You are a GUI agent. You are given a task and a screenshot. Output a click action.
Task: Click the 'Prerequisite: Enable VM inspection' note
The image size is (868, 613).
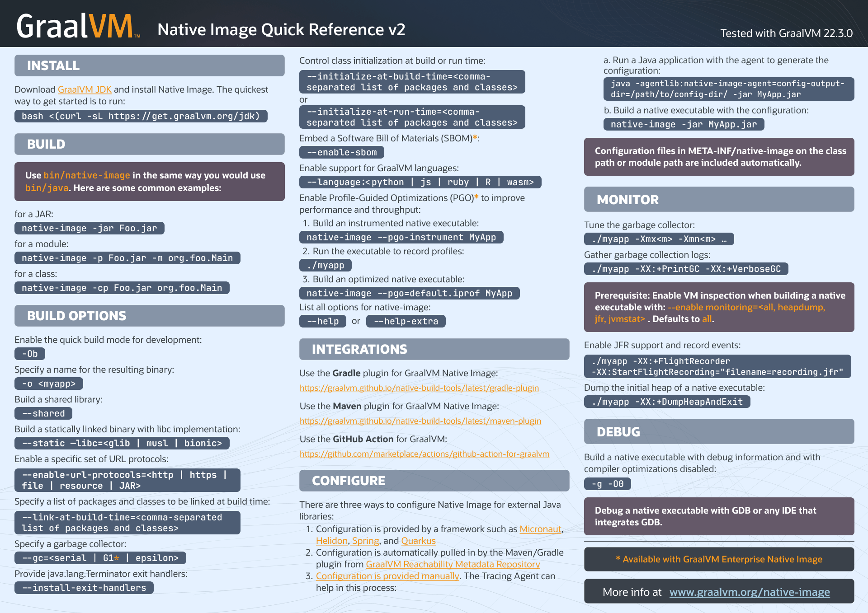pos(719,307)
